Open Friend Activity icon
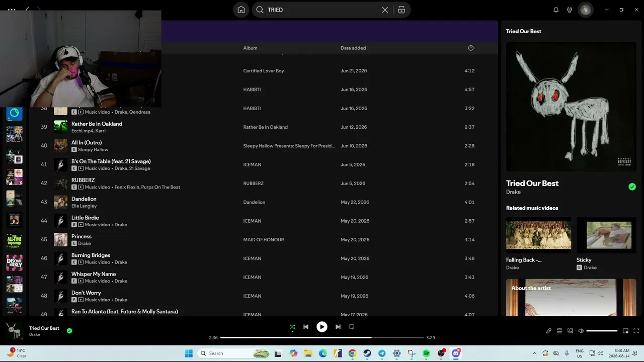 570,10
